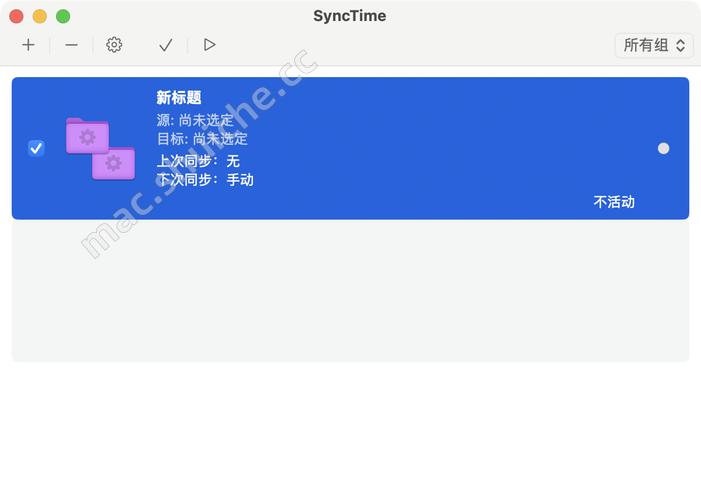Open task settings via gear icon
This screenshot has height=500, width=701.
114,45
